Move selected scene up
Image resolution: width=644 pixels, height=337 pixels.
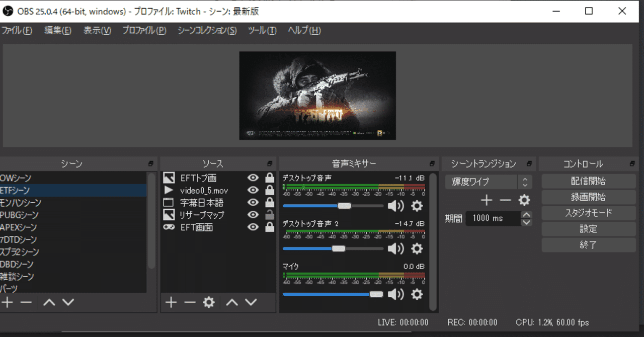pyautogui.click(x=49, y=302)
